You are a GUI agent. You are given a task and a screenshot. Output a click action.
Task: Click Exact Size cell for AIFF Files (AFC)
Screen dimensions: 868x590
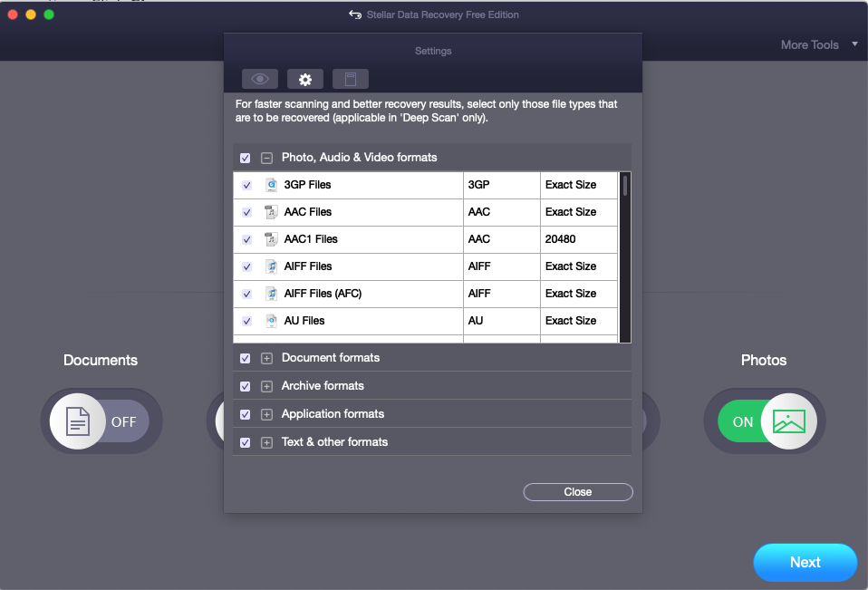tap(578, 294)
